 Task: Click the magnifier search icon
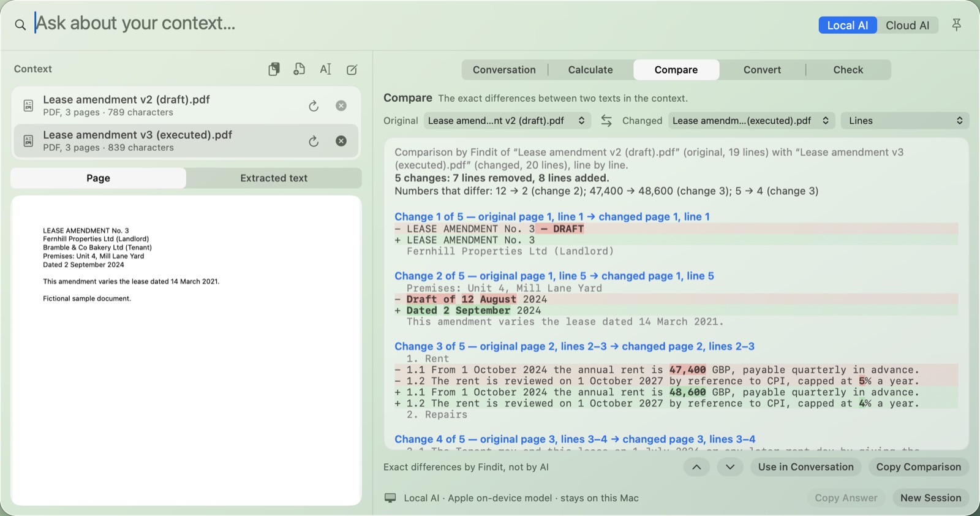click(20, 25)
